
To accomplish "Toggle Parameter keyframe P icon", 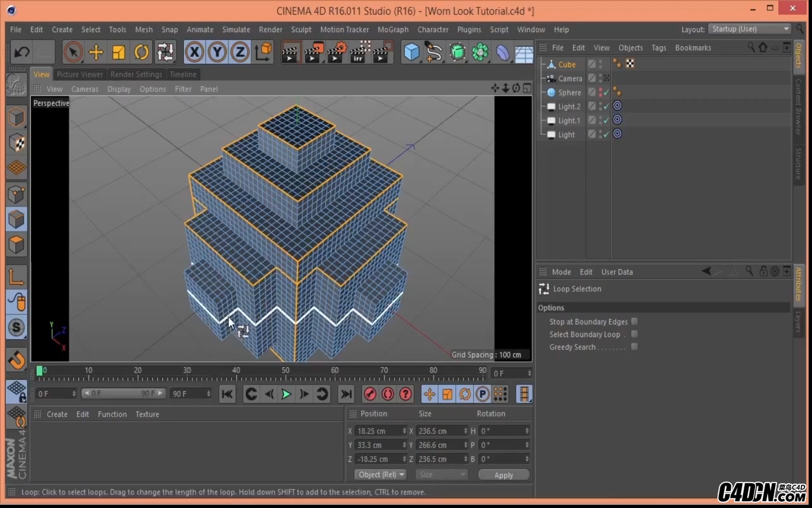I will [x=483, y=394].
